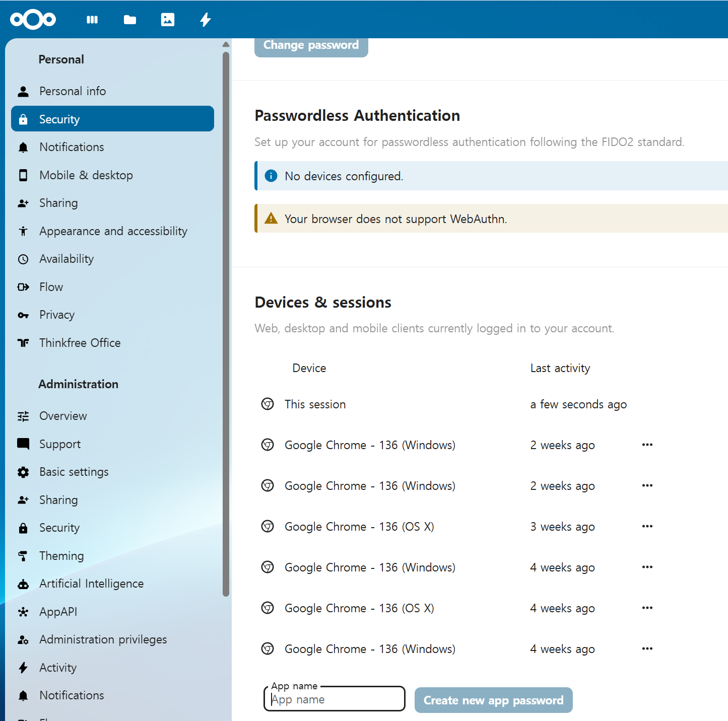Open actions menu for last 4 weeks ago Windows session

click(647, 648)
